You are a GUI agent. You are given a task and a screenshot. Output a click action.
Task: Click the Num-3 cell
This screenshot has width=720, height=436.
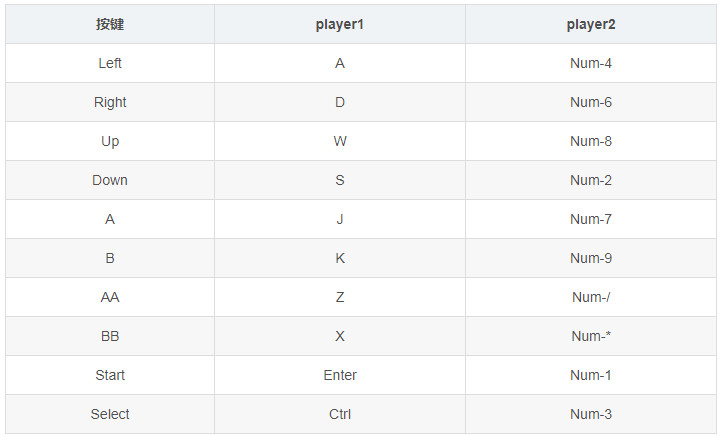[x=591, y=414]
